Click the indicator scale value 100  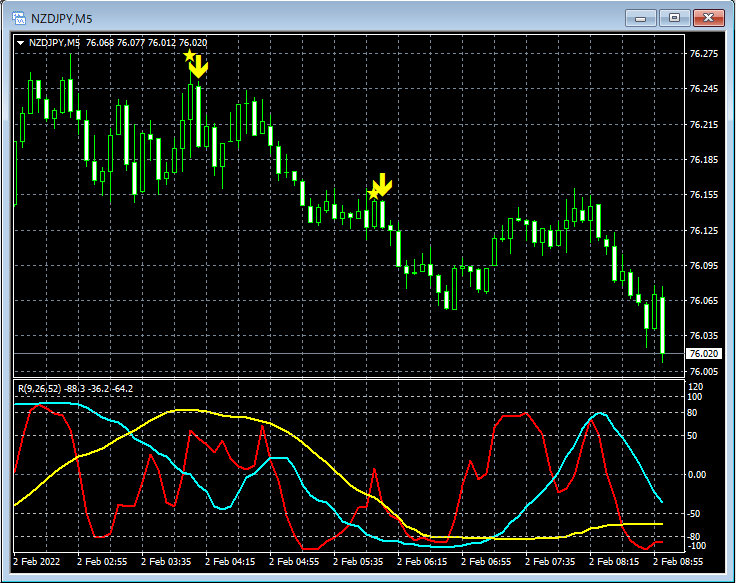pyautogui.click(x=695, y=397)
